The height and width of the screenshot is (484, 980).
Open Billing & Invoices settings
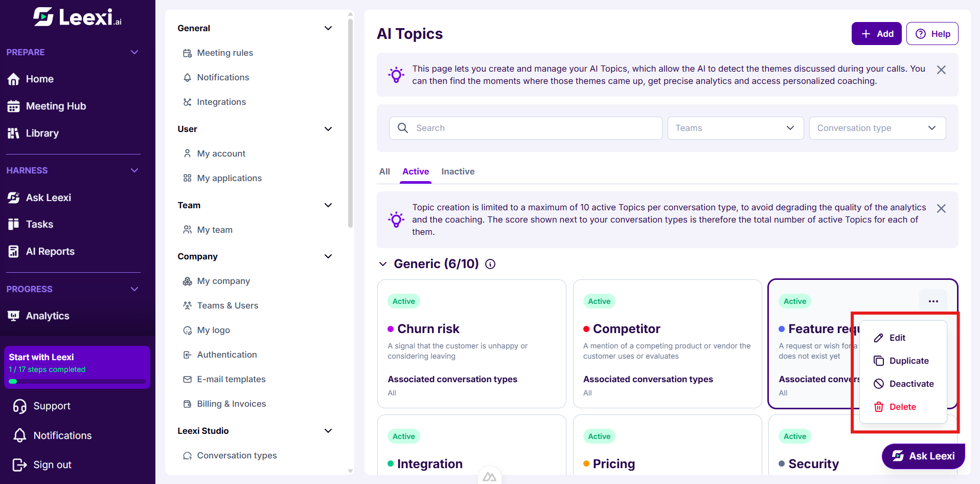(232, 404)
